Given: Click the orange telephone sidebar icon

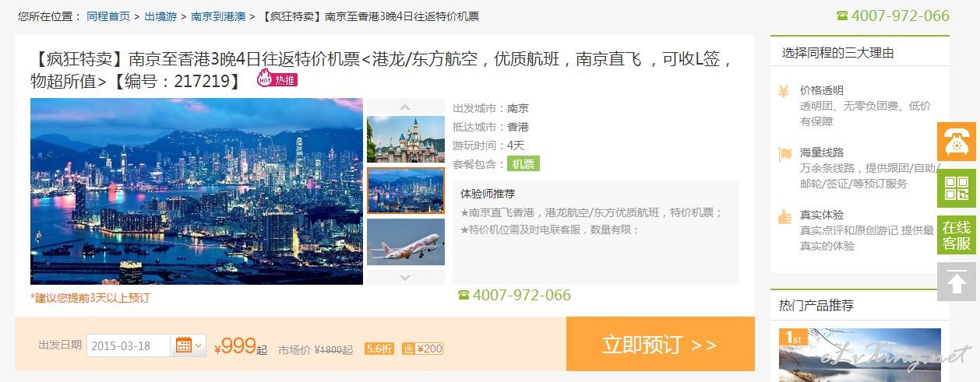Looking at the screenshot, I should point(956,142).
